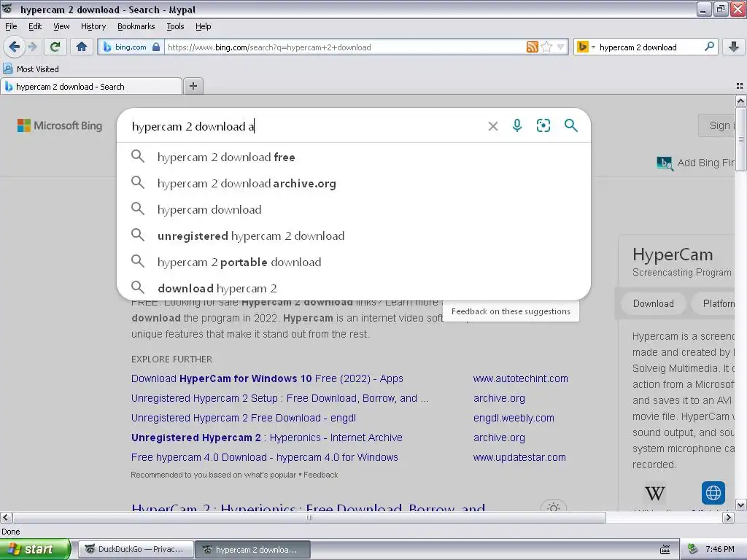The height and width of the screenshot is (560, 747).
Task: Open the View menu
Action: click(x=61, y=26)
